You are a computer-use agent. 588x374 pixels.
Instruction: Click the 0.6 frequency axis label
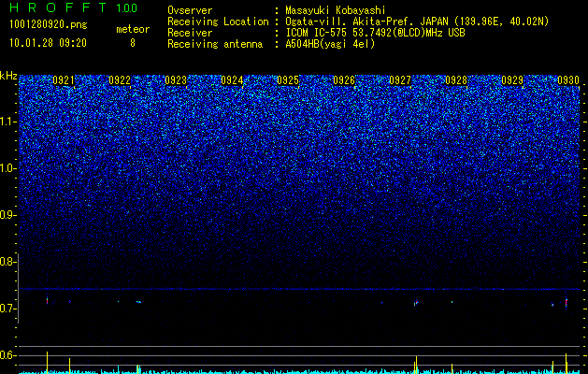pos(7,355)
